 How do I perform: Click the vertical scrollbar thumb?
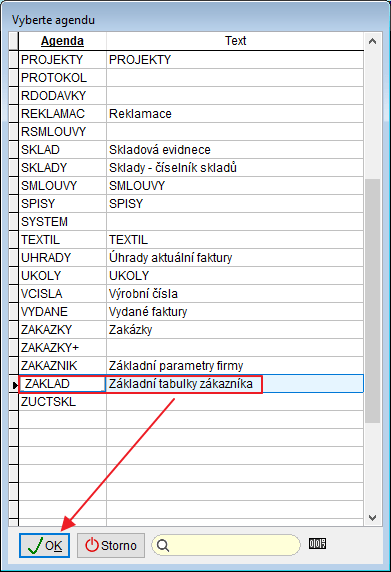372,301
